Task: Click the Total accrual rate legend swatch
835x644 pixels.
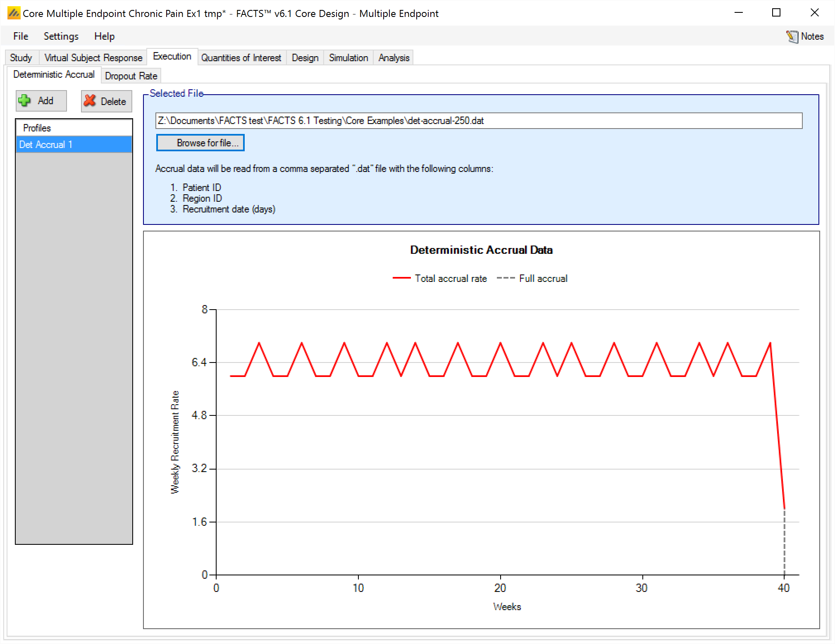Action: (401, 279)
